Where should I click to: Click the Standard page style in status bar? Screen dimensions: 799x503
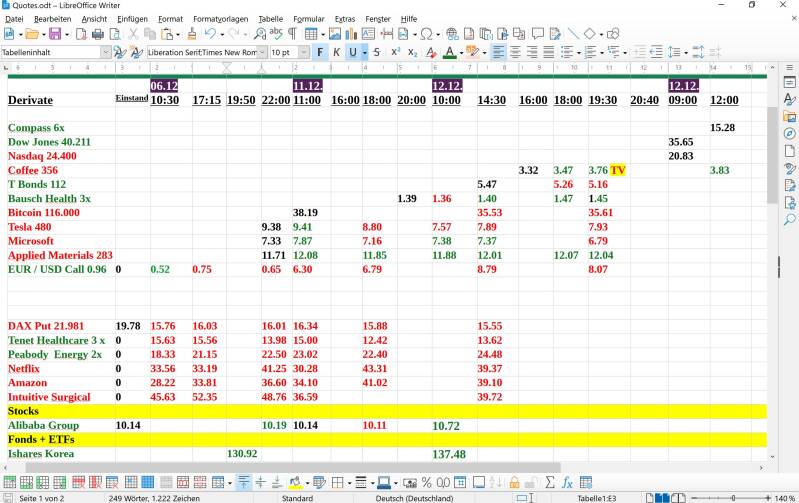click(x=298, y=498)
